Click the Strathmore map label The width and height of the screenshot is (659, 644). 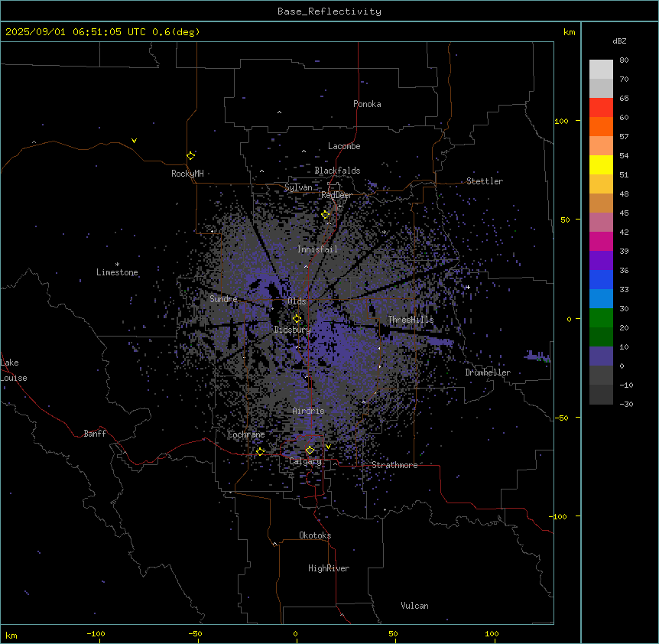(394, 465)
